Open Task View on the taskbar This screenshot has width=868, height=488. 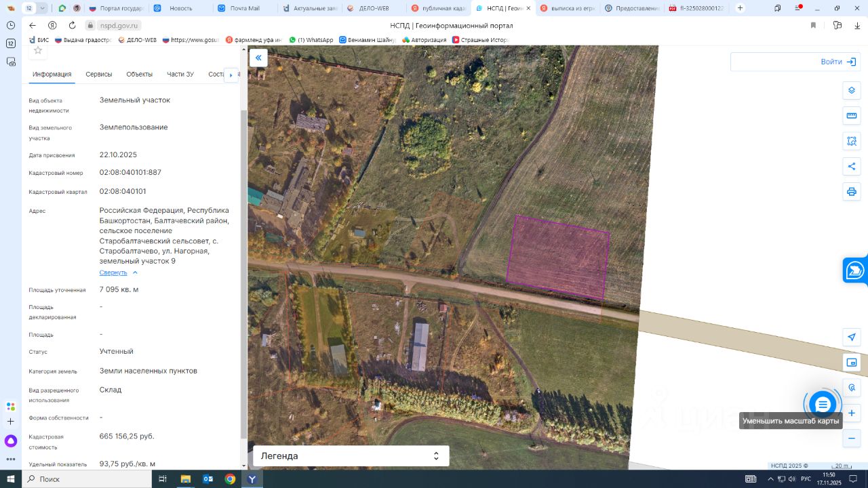tap(163, 479)
